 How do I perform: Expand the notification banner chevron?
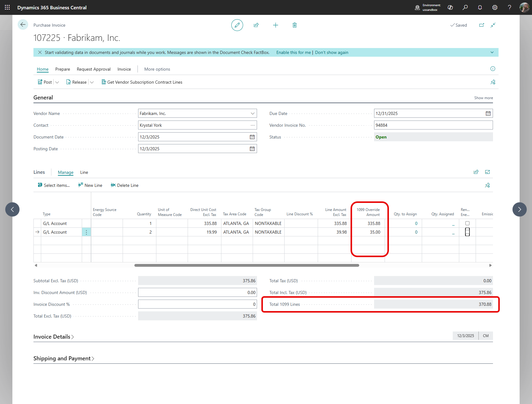point(492,52)
